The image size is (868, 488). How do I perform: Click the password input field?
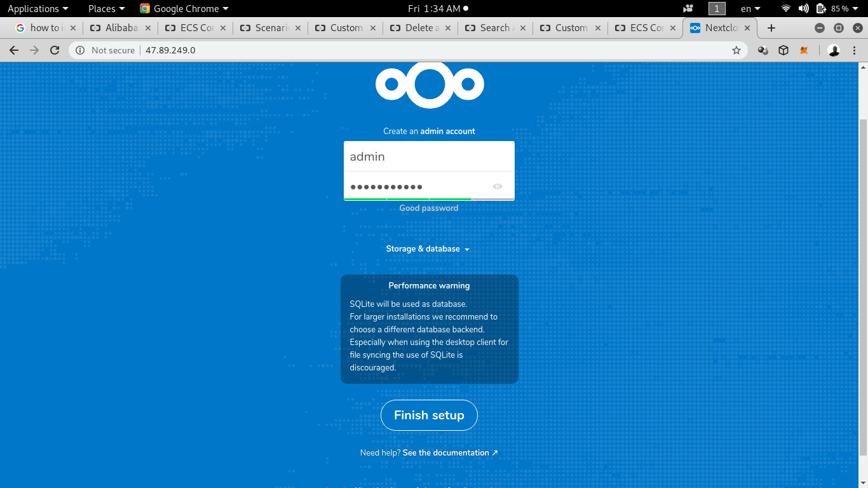click(429, 186)
